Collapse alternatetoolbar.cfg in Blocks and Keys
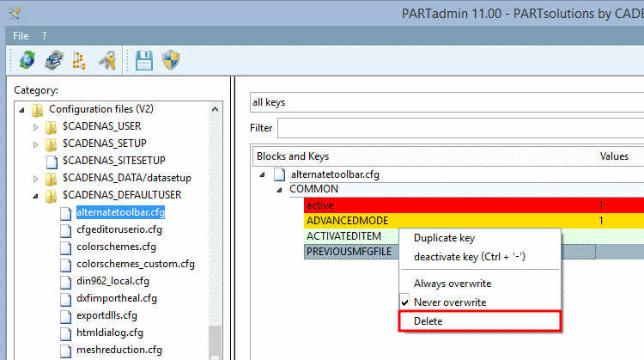Screen dimensions: 644x360 coord(262,174)
